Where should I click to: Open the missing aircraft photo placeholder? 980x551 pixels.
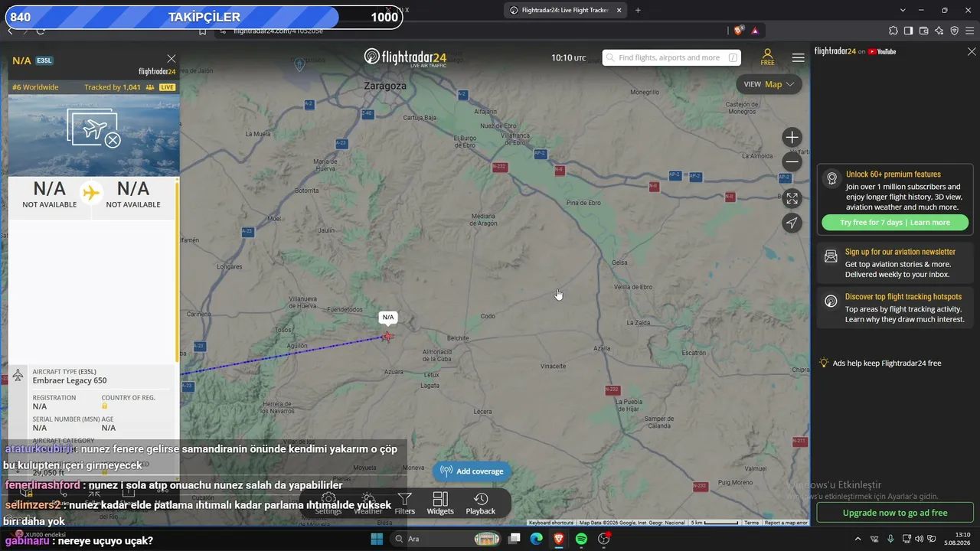coord(94,128)
